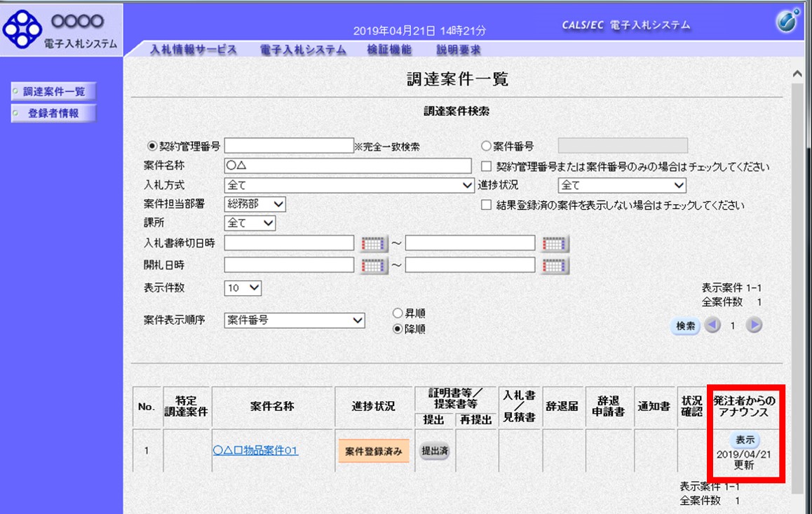Click 案件登録済み status cell
The width and height of the screenshot is (812, 514).
(373, 451)
